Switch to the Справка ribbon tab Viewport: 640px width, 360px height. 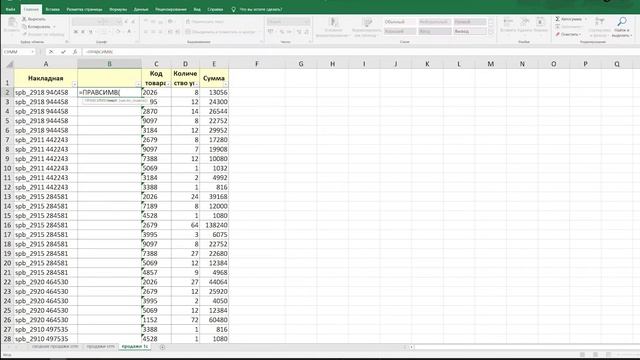215,9
